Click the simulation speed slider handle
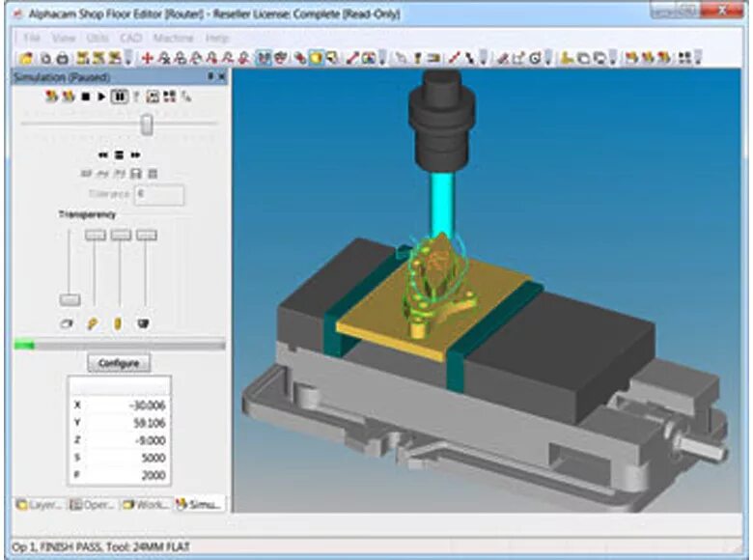The image size is (753, 560). (147, 124)
